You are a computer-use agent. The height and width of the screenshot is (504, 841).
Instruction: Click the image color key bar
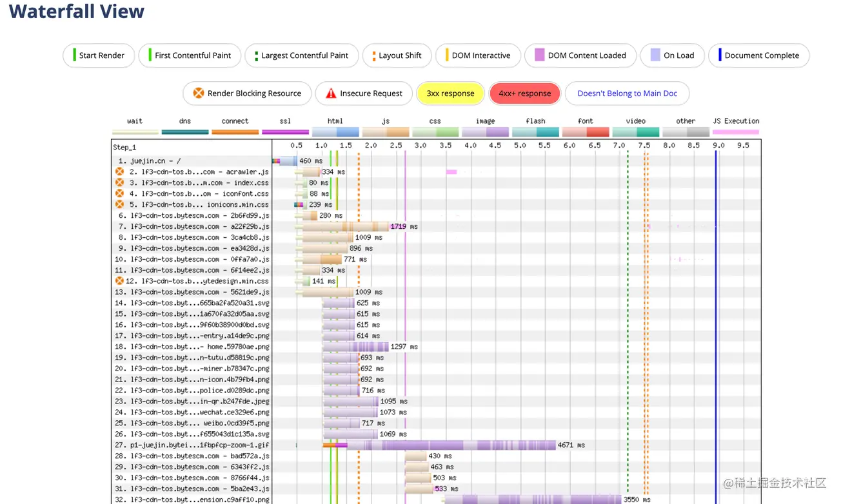(486, 132)
